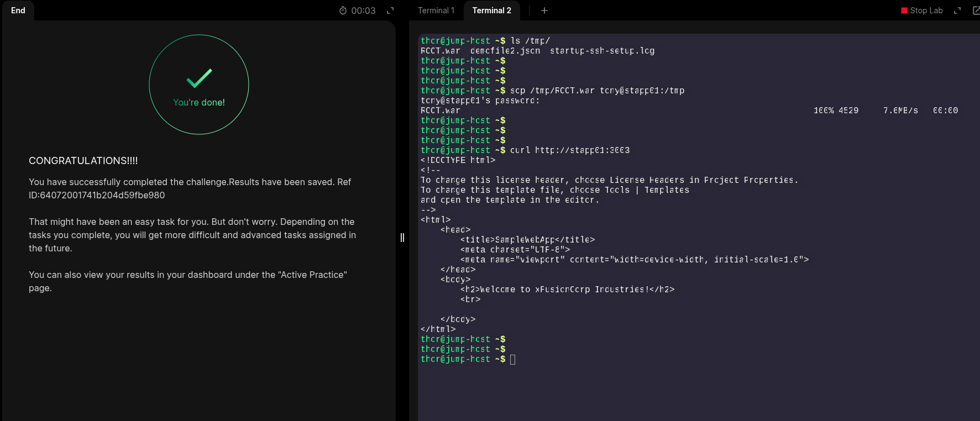The width and height of the screenshot is (980, 421).
Task: Click the Ref ID result text
Action: tap(97, 195)
